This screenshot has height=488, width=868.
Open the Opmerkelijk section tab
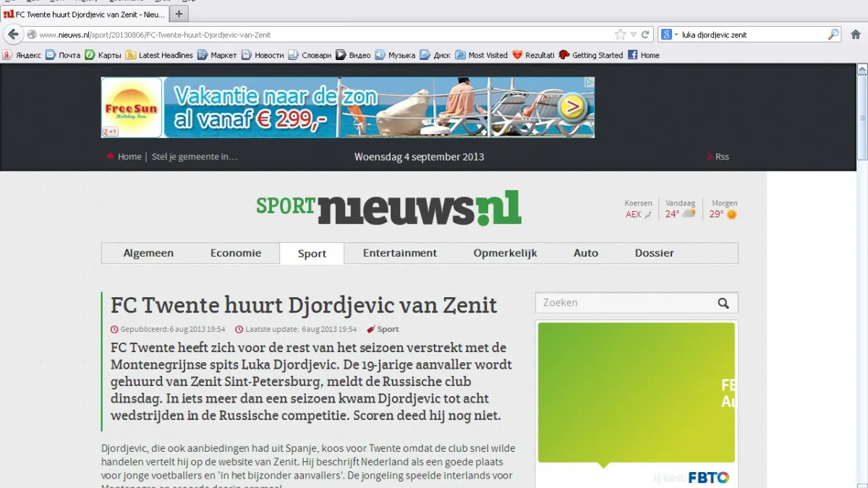[506, 253]
